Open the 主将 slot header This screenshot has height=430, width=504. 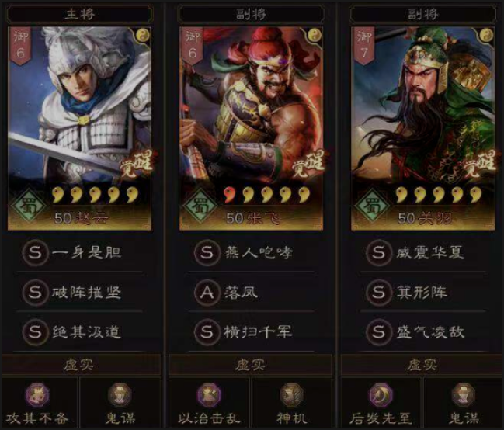click(79, 14)
